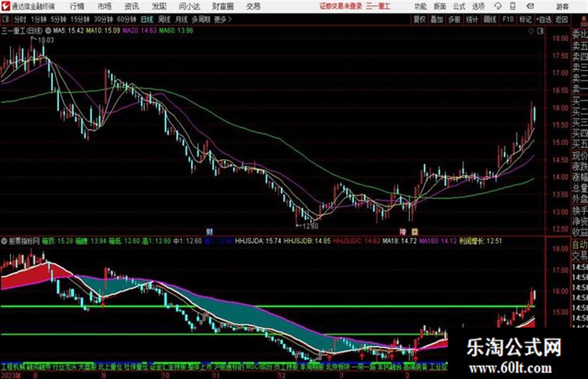
Task: Select the 周线 weekly chart tab
Action: [x=164, y=19]
